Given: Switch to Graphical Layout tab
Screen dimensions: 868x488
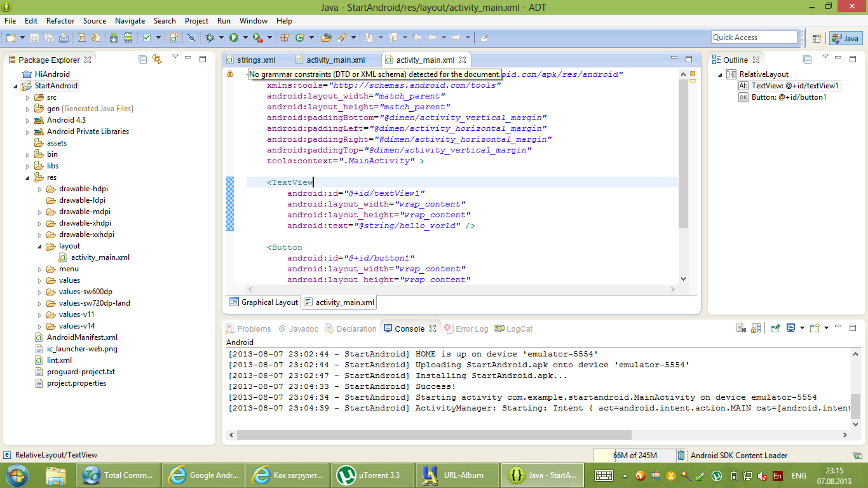Looking at the screenshot, I should pyautogui.click(x=264, y=302).
